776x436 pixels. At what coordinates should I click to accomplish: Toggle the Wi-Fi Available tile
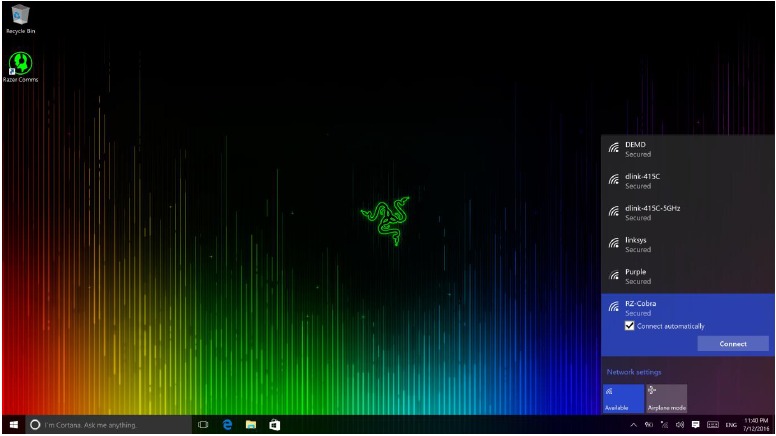tap(623, 398)
